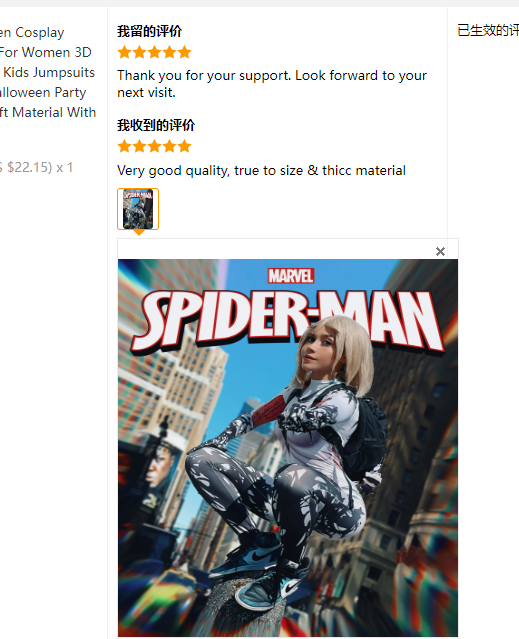
Task: Click the enlarged Spider-Man cosplay image
Action: [288, 448]
